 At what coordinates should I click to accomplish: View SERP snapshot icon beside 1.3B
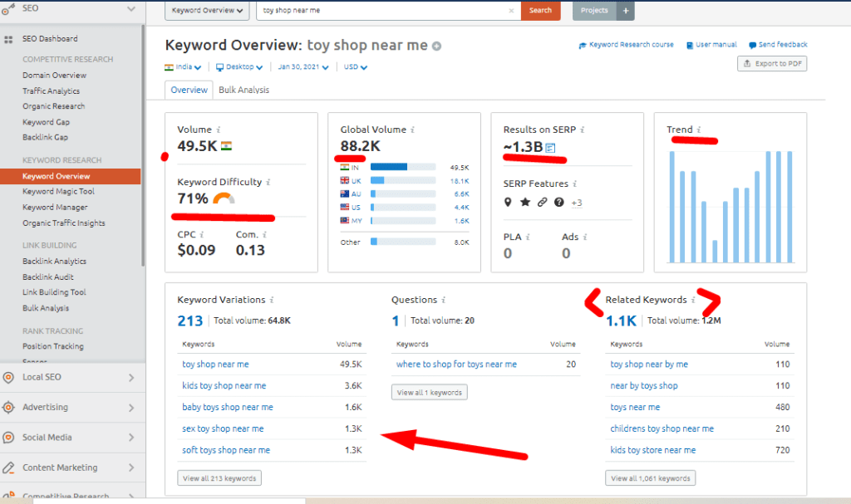[x=550, y=148]
